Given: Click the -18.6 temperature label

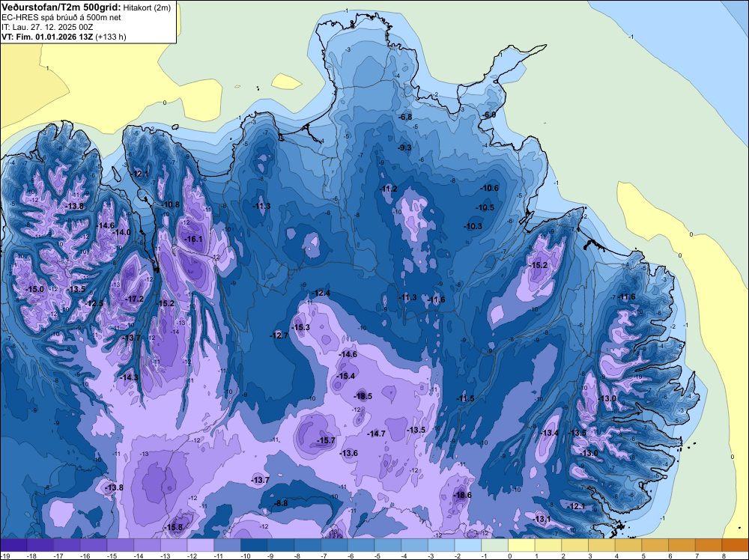Looking at the screenshot, I should 462,495.
